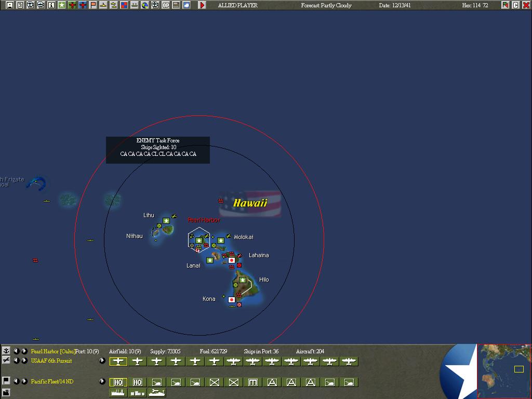Click 'Pearl Harbor [Oahu]' base name
Screen dimensions: 532x399
pyautogui.click(x=53, y=351)
